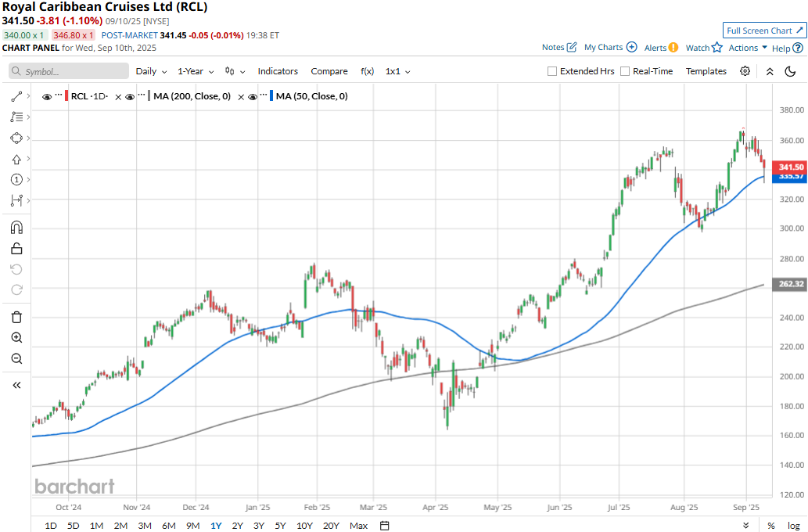Add to Watch list star link
This screenshot has height=532, width=808.
[x=704, y=48]
